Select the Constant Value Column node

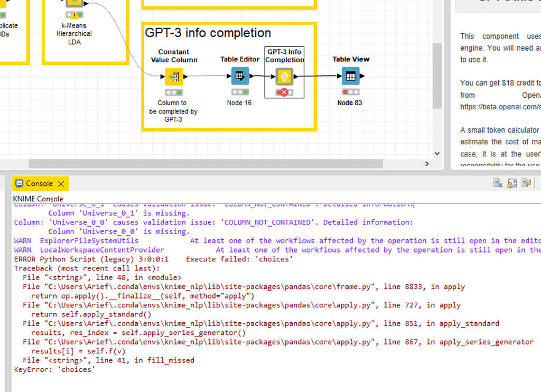(174, 77)
